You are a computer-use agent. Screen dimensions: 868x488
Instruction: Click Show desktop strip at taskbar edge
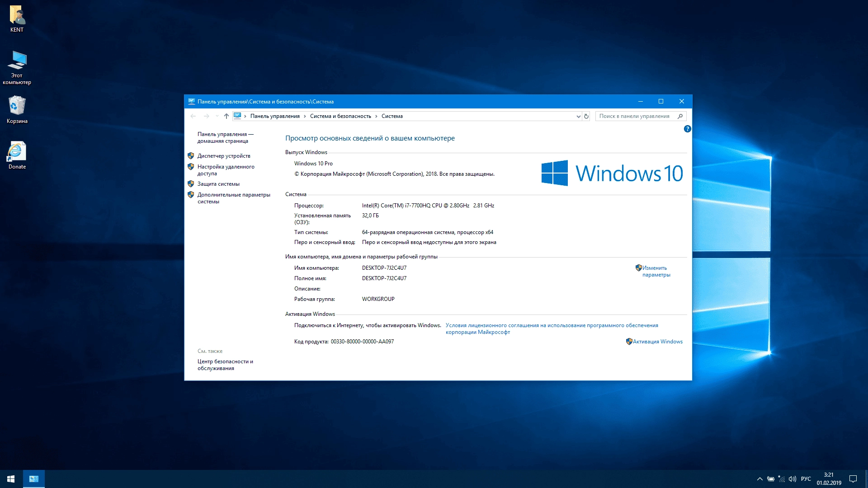click(x=866, y=479)
